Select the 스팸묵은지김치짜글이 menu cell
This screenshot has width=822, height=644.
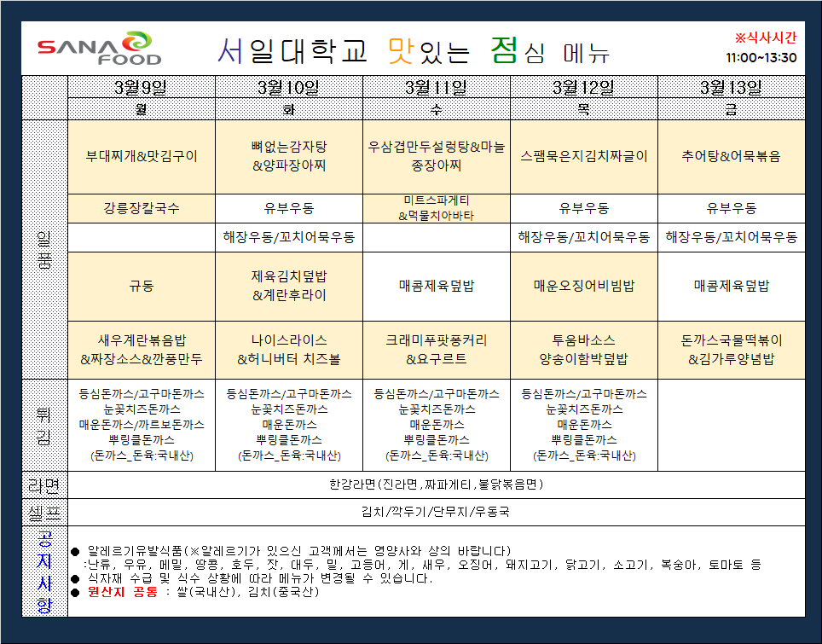click(x=583, y=157)
